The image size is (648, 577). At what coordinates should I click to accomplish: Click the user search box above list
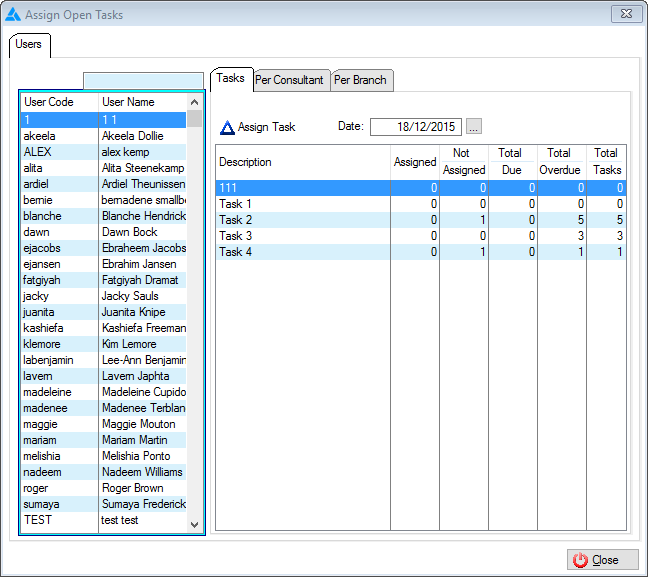point(143,80)
